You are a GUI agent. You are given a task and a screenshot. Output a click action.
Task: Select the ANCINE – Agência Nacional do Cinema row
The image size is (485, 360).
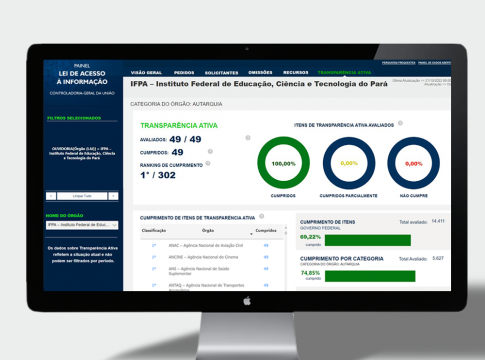212,257
